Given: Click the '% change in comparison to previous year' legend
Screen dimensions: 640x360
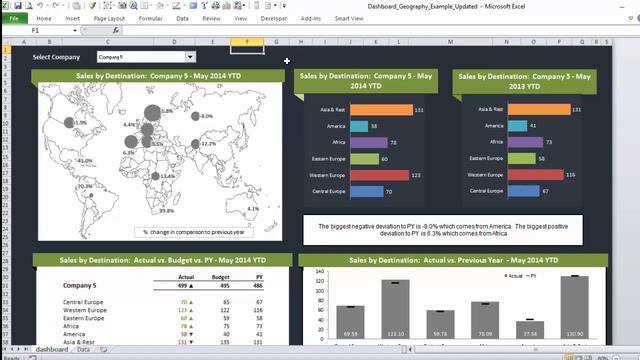Looking at the screenshot, I should [194, 232].
